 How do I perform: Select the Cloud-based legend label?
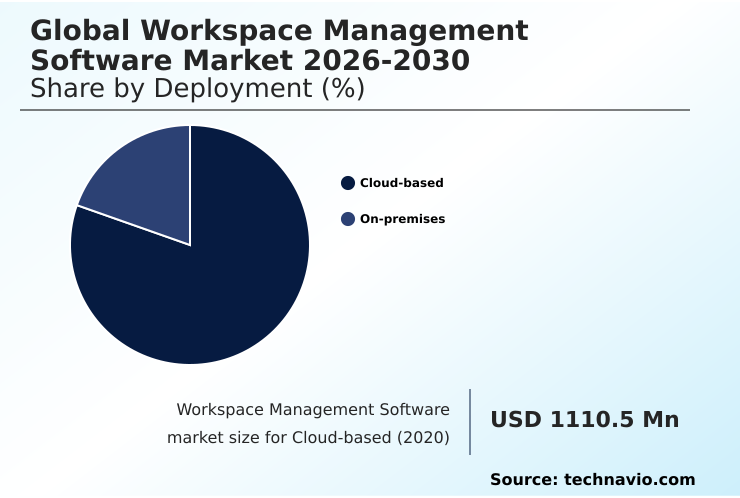(x=401, y=183)
